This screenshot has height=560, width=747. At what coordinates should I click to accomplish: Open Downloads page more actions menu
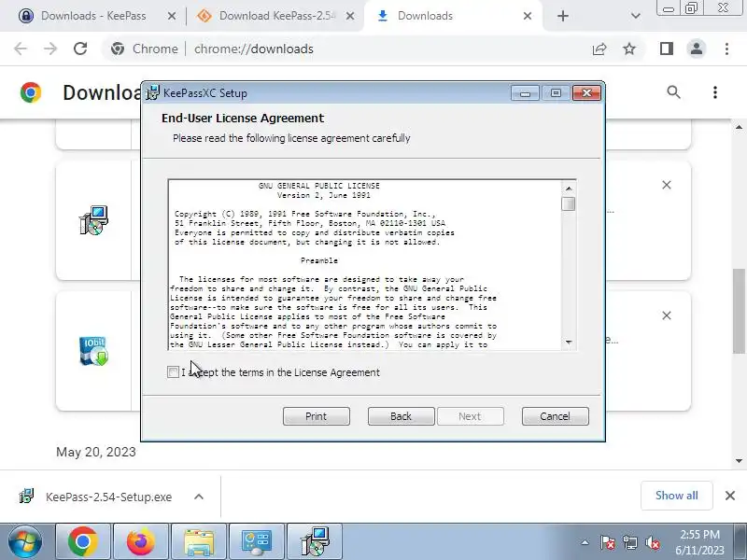tap(715, 91)
